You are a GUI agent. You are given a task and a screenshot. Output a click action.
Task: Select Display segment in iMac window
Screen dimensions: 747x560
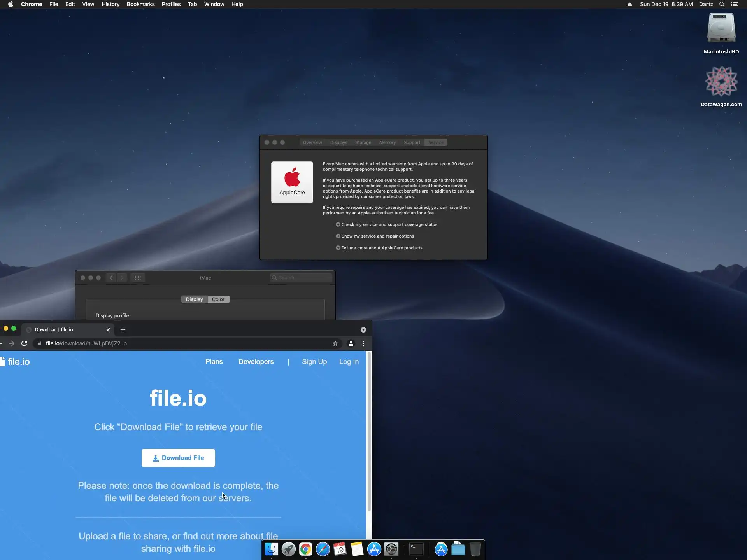coord(194,299)
